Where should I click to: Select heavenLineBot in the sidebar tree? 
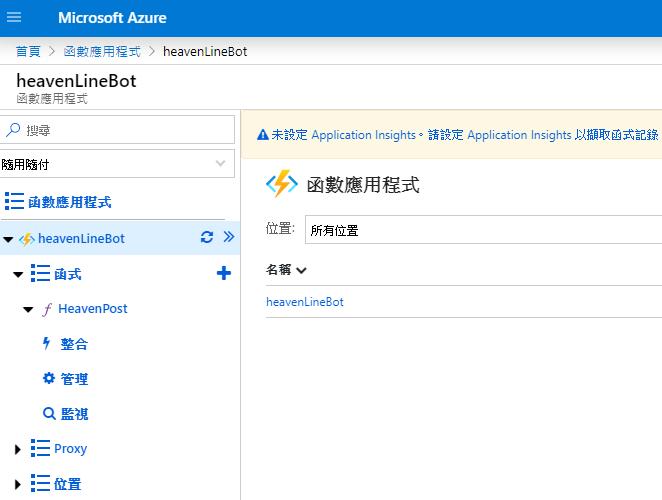coord(81,238)
